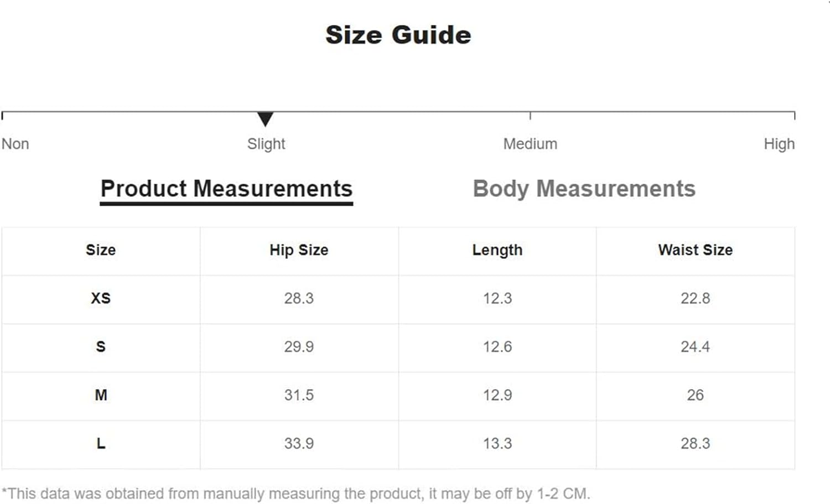830x504 pixels.
Task: Click the Size Guide heading
Action: pos(398,35)
